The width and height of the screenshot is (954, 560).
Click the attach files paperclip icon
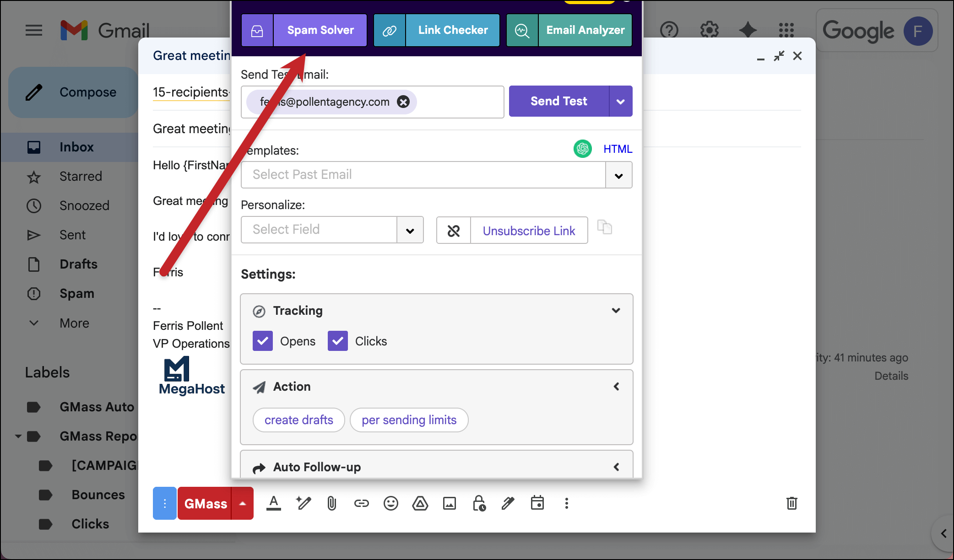pos(332,504)
